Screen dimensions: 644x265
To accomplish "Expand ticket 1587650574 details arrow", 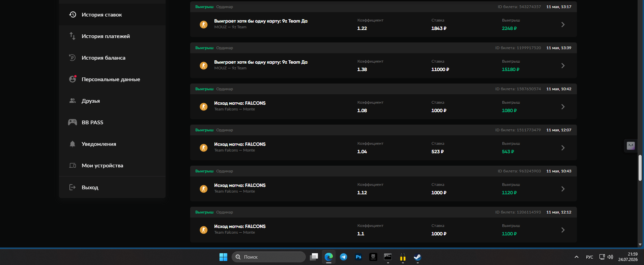I will click(x=563, y=107).
